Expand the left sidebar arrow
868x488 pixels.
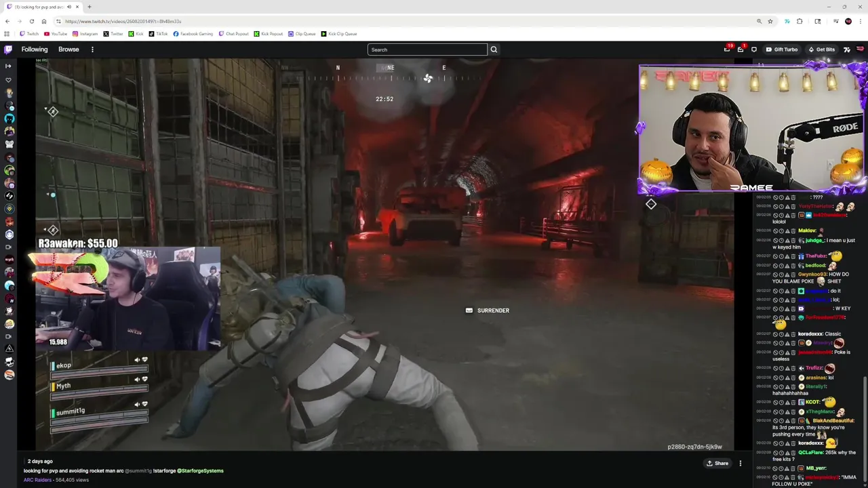[x=8, y=66]
